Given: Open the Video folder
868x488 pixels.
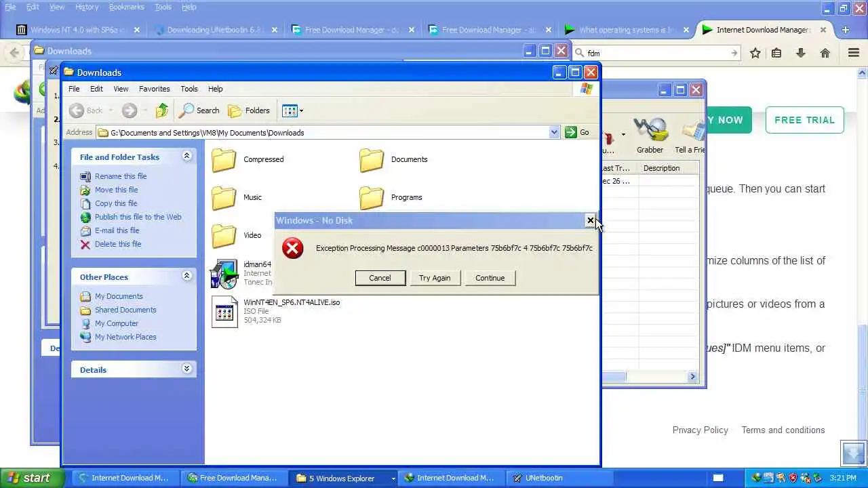Looking at the screenshot, I should (224, 236).
